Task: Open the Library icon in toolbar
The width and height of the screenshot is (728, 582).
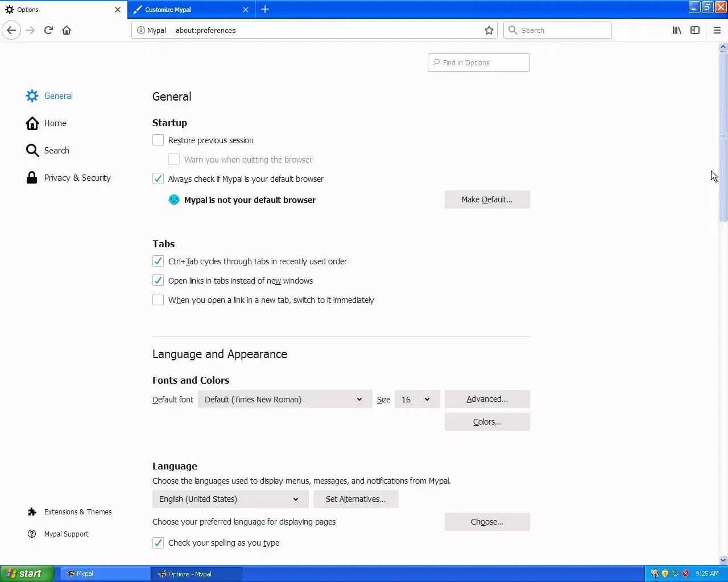Action: [x=677, y=30]
